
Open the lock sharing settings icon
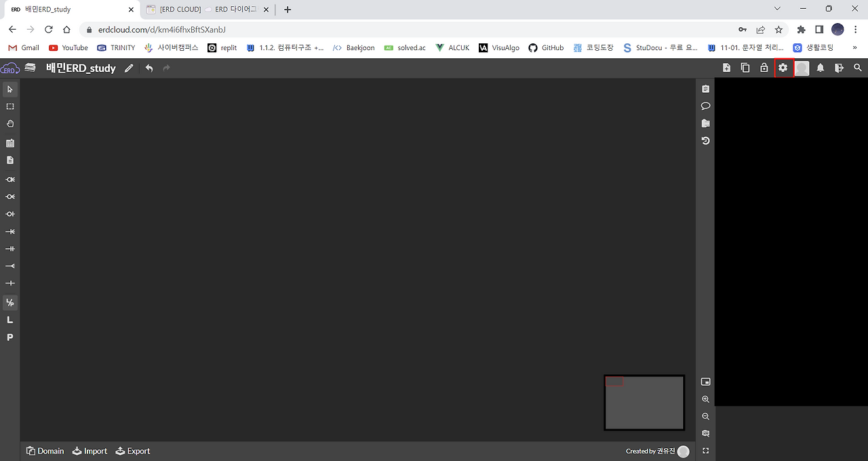pos(764,68)
